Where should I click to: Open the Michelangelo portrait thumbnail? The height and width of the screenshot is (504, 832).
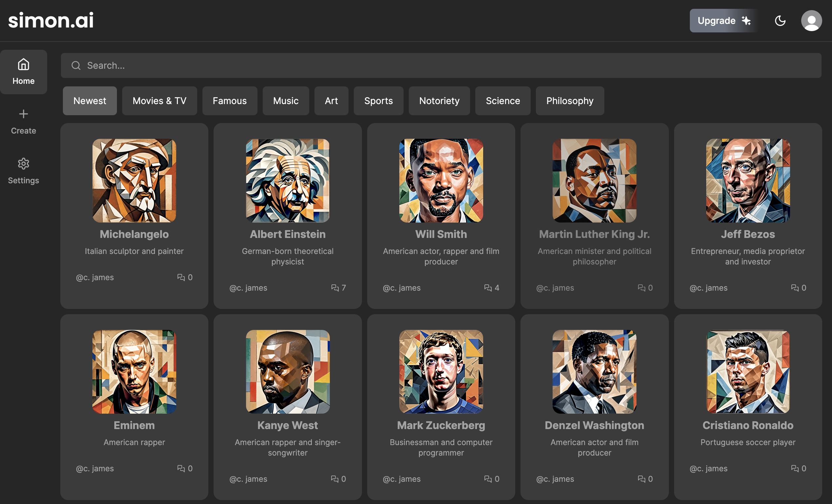(x=134, y=180)
